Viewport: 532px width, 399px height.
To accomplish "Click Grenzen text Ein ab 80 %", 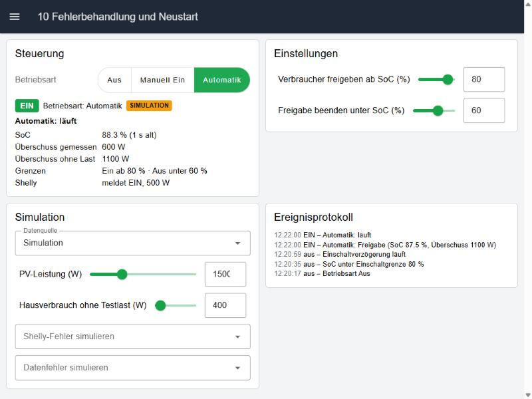I will point(124,171).
